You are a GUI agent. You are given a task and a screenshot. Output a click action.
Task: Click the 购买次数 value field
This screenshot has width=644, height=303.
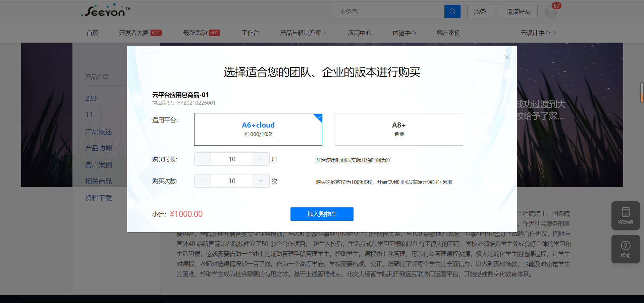pyautogui.click(x=232, y=181)
